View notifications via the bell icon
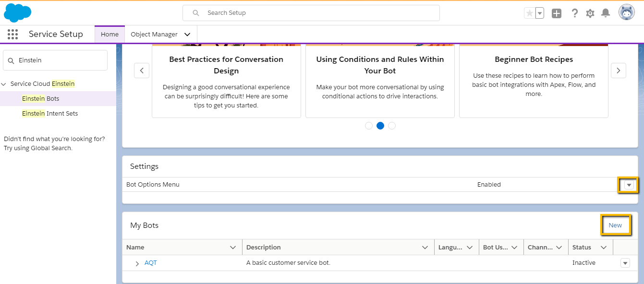Viewport: 644px width, 284px height. point(606,13)
